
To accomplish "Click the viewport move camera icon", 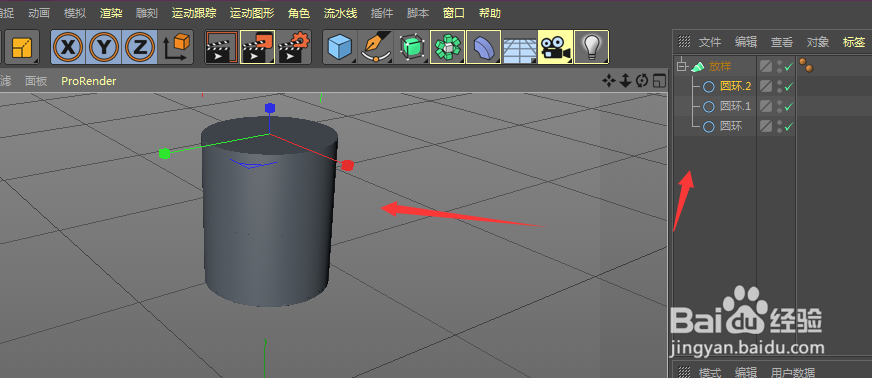I will coord(608,81).
